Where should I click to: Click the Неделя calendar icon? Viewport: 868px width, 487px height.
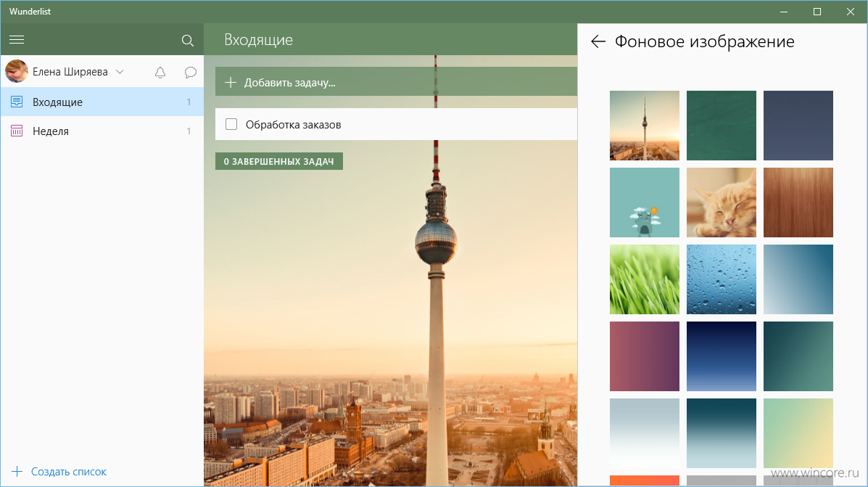point(17,131)
